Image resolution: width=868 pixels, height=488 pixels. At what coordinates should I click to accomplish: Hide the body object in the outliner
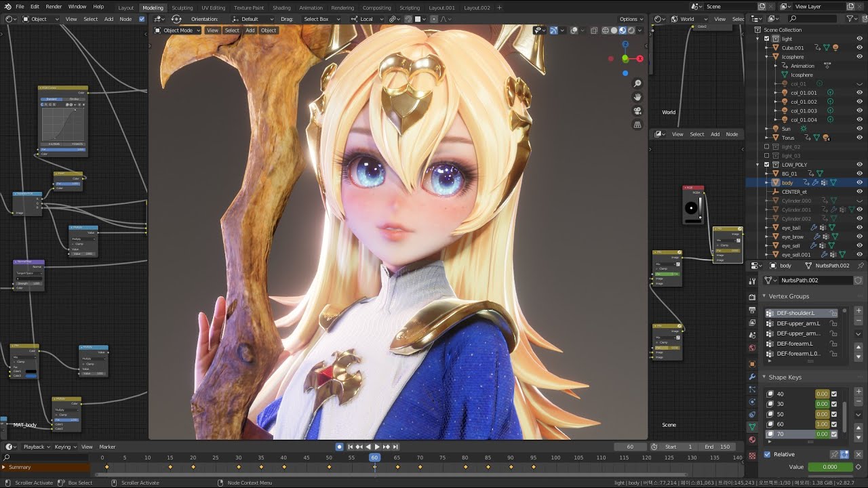(859, 182)
